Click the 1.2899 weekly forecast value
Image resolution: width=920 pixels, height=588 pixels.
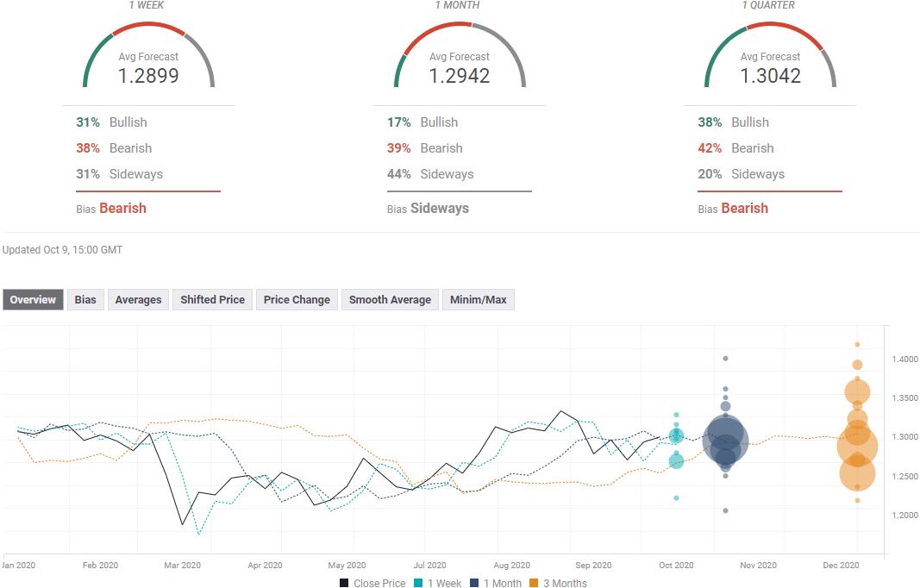[148, 76]
